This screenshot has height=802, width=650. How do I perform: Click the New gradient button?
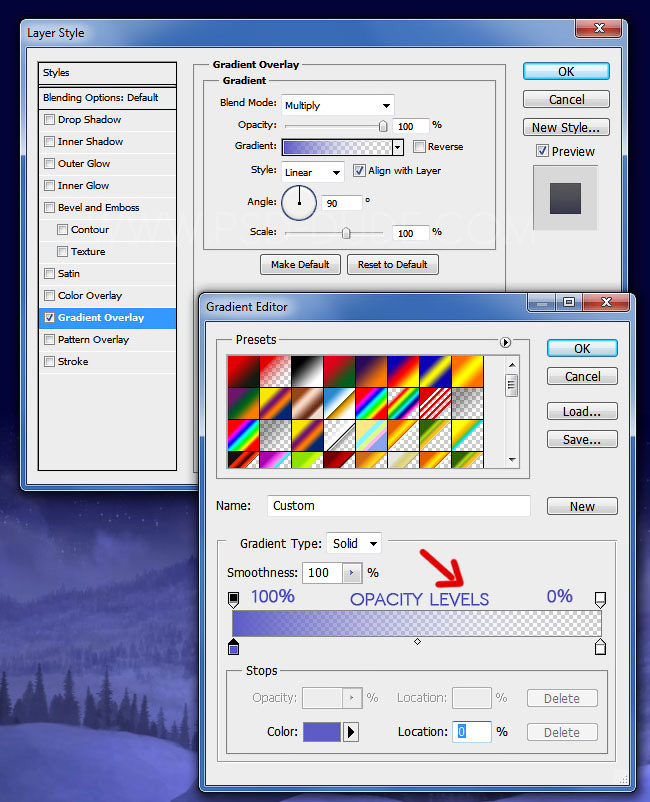(582, 506)
